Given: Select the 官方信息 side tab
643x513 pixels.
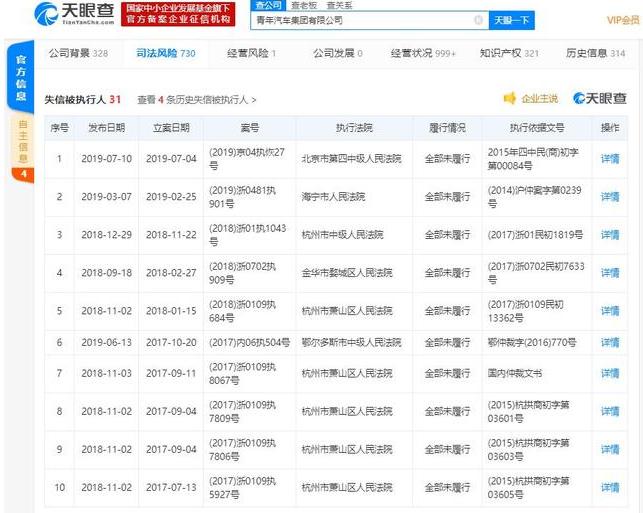Looking at the screenshot, I should [x=21, y=77].
